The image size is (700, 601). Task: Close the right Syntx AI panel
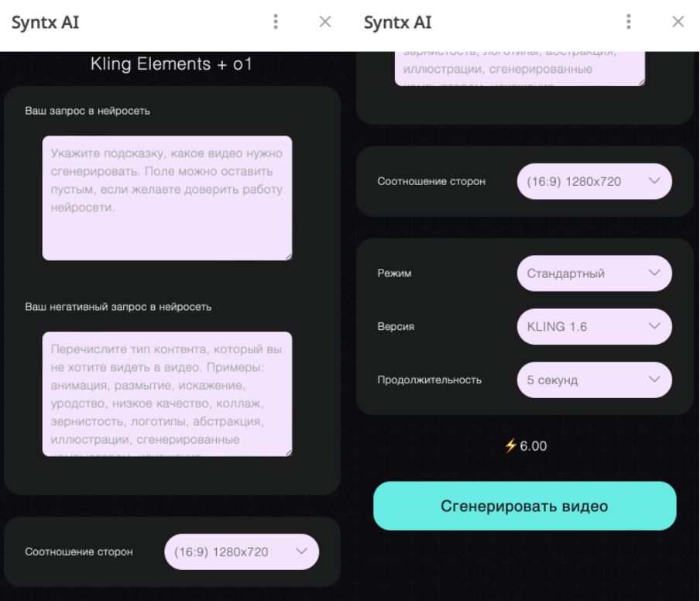pos(678,22)
